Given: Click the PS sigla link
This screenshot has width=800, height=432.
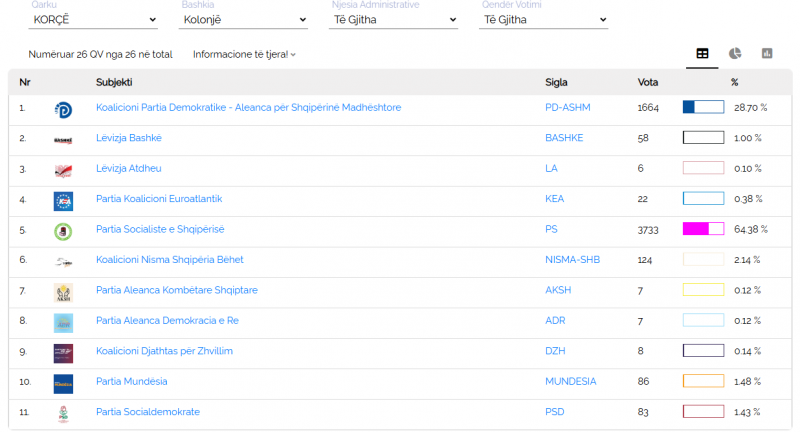Looking at the screenshot, I should tap(552, 229).
